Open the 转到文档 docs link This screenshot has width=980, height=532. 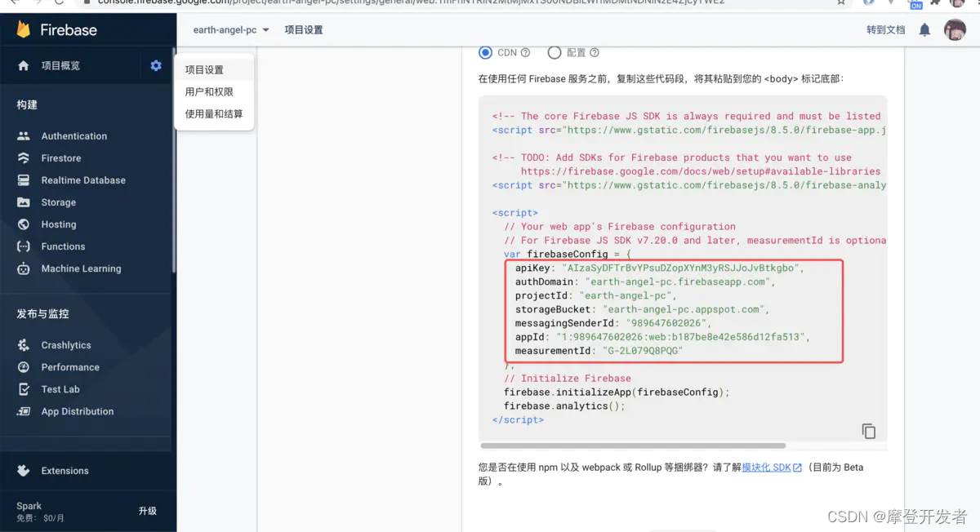(886, 29)
